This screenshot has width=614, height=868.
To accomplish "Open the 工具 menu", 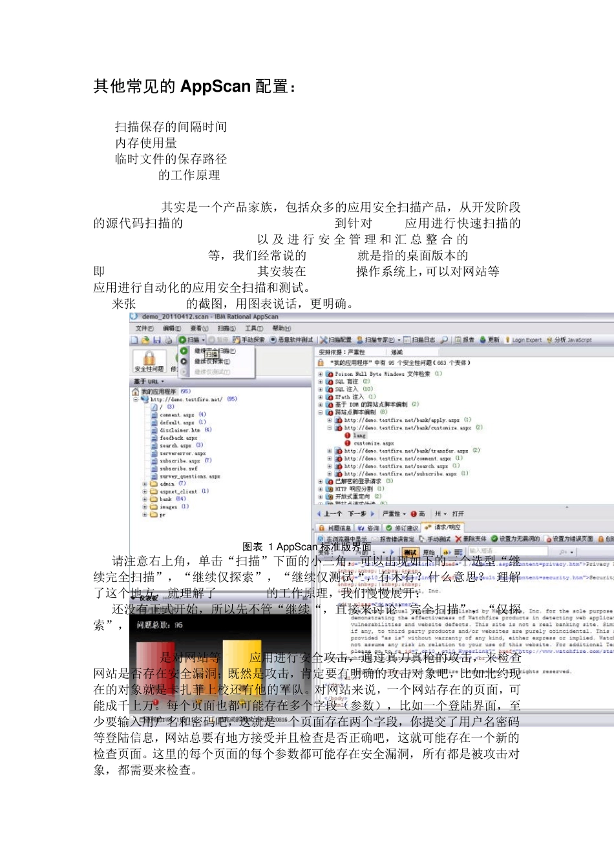I will [x=254, y=329].
